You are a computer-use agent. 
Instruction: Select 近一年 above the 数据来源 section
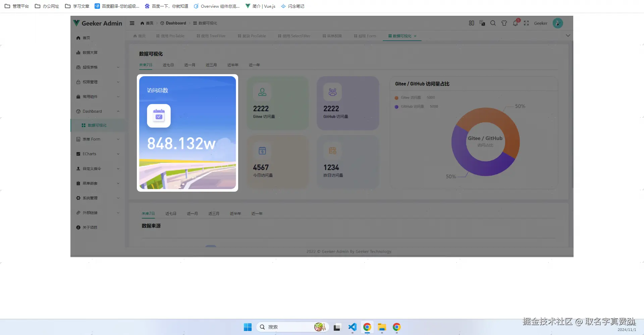point(257,213)
